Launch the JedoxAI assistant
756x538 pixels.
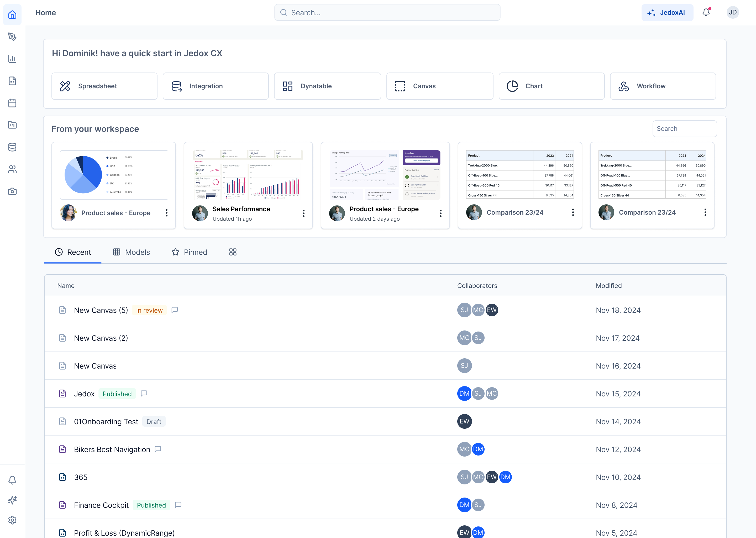point(667,13)
